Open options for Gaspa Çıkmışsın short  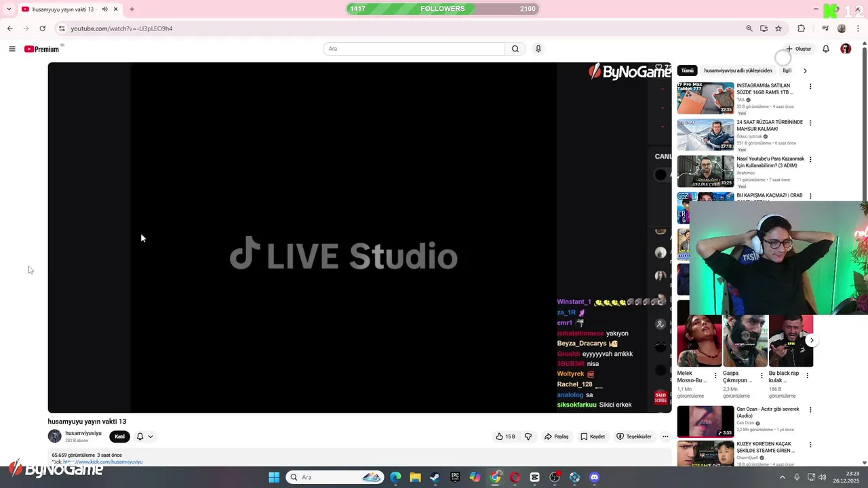coord(761,375)
